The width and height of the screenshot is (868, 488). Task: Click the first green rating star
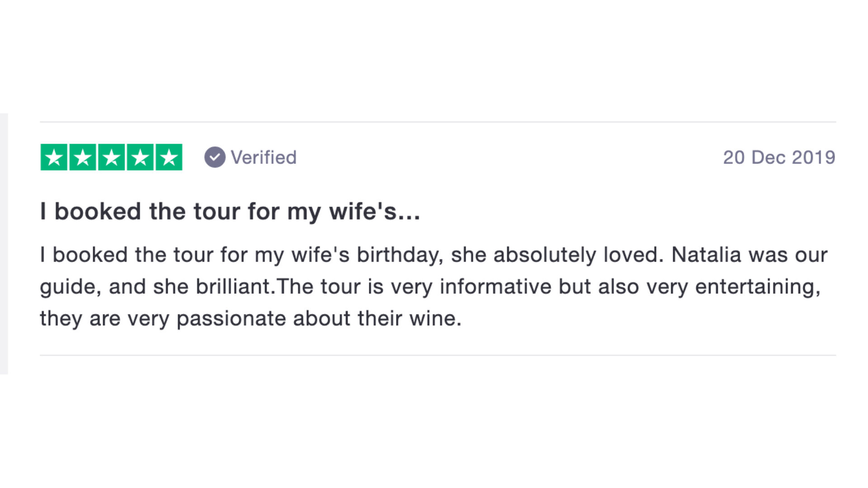pyautogui.click(x=54, y=157)
